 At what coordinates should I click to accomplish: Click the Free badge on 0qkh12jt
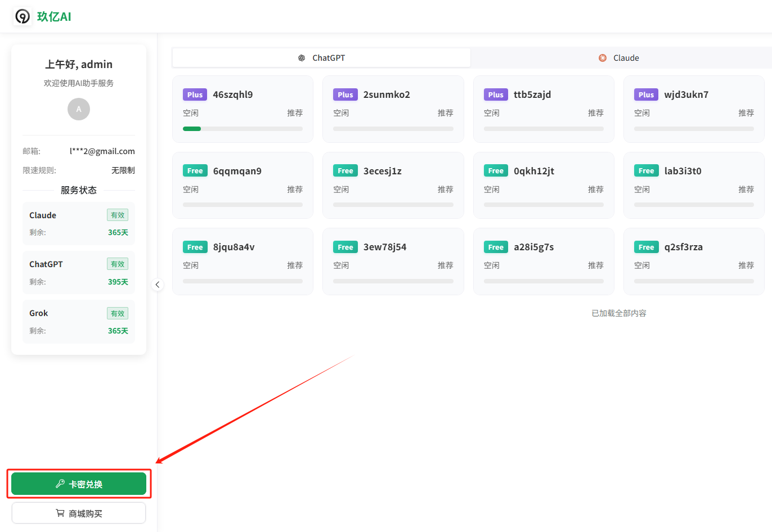pyautogui.click(x=496, y=171)
